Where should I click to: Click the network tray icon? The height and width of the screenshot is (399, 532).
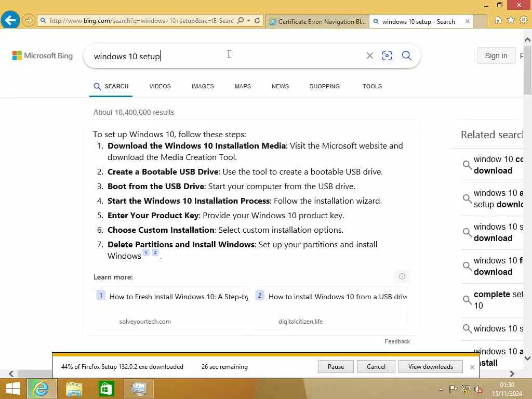point(466,389)
